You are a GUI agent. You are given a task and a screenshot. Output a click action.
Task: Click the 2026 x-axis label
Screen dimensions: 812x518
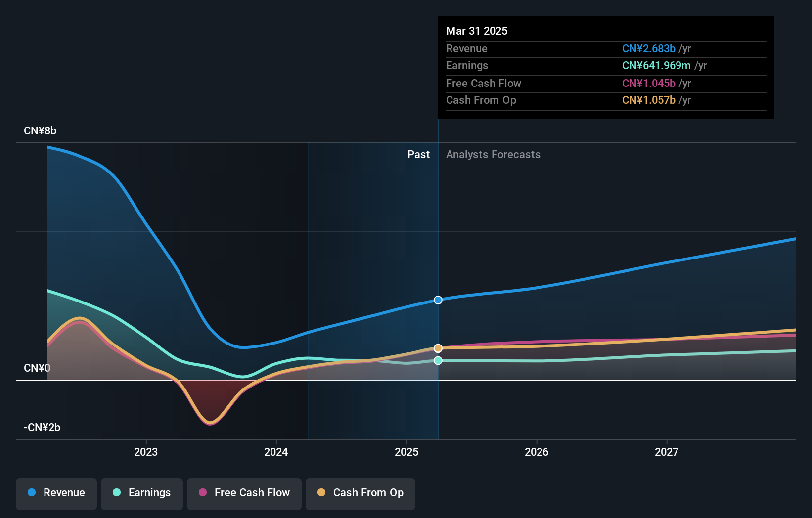tap(537, 452)
